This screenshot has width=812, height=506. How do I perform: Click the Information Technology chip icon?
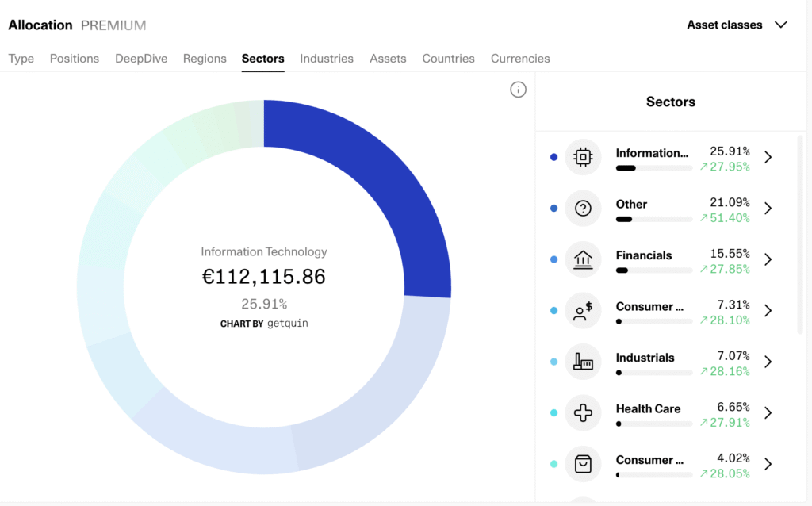click(x=583, y=157)
